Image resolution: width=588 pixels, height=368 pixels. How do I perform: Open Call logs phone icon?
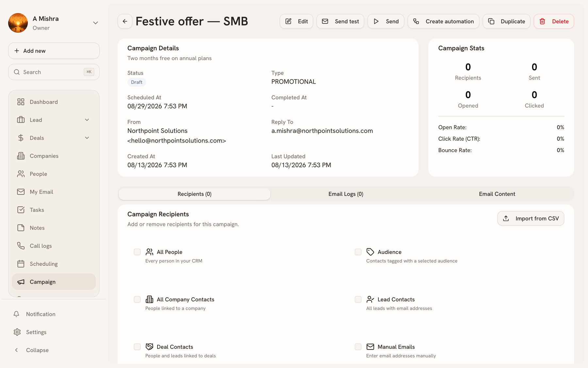pos(21,246)
